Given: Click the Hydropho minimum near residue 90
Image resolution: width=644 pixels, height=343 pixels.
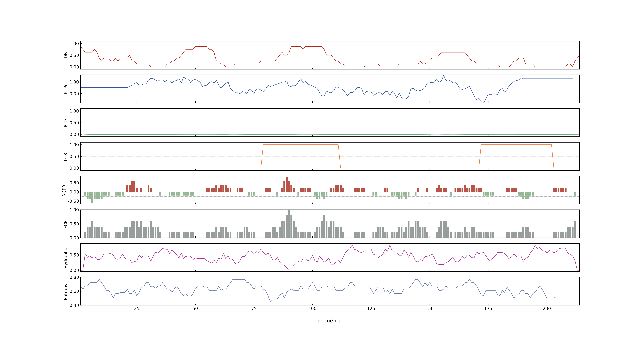Looking at the screenshot, I should tap(289, 269).
